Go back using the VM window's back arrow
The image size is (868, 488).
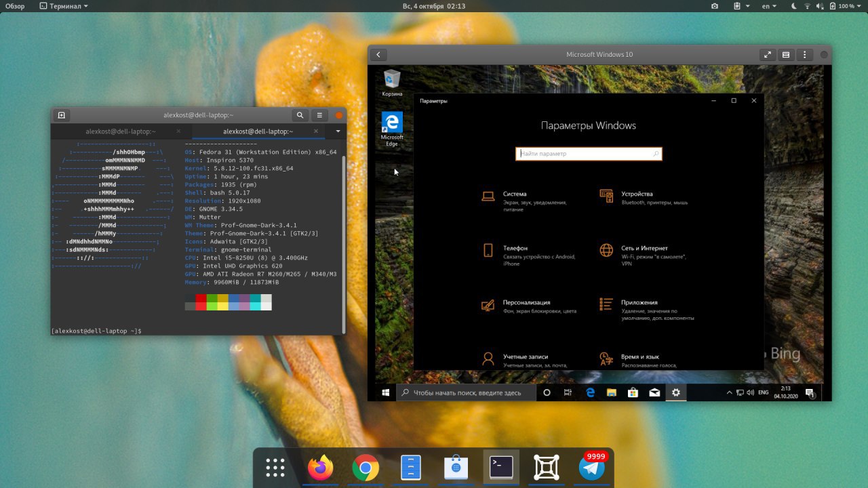click(379, 55)
